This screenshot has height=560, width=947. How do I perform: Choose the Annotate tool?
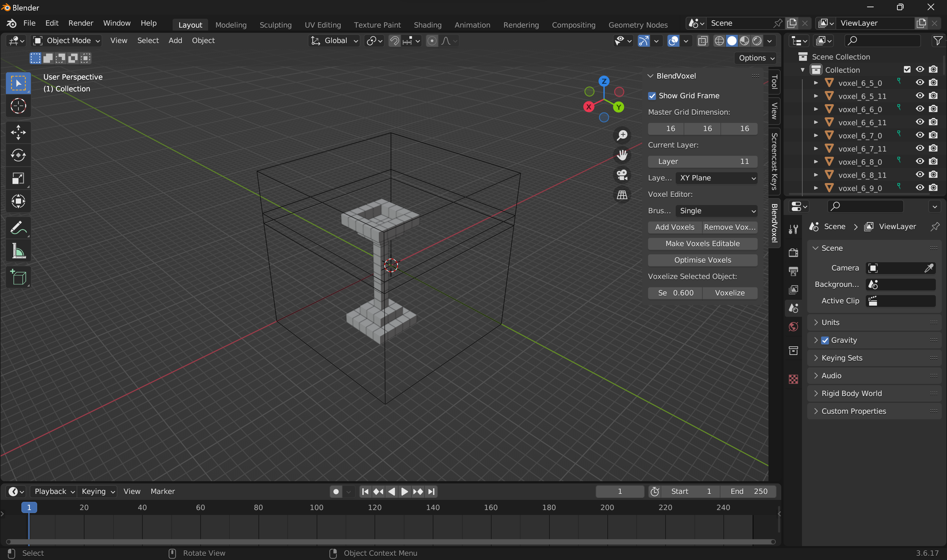tap(18, 227)
